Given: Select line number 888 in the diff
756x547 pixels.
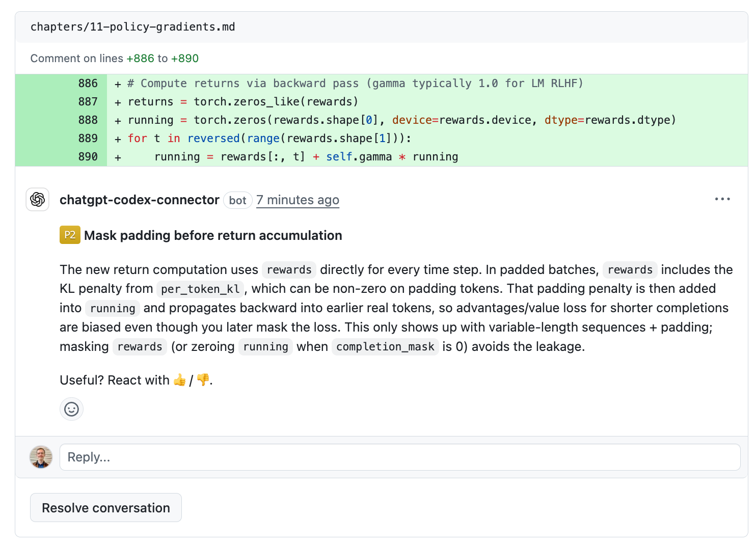Looking at the screenshot, I should click(88, 120).
